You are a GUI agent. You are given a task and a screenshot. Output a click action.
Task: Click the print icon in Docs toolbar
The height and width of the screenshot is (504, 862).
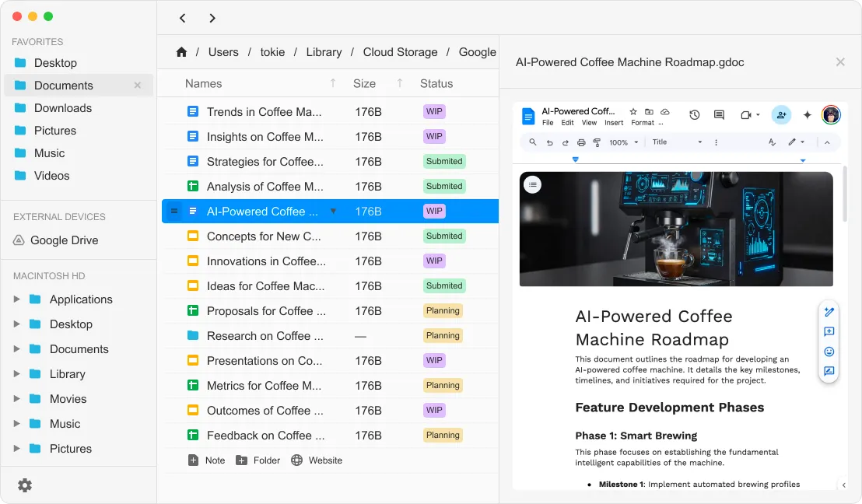coord(581,142)
